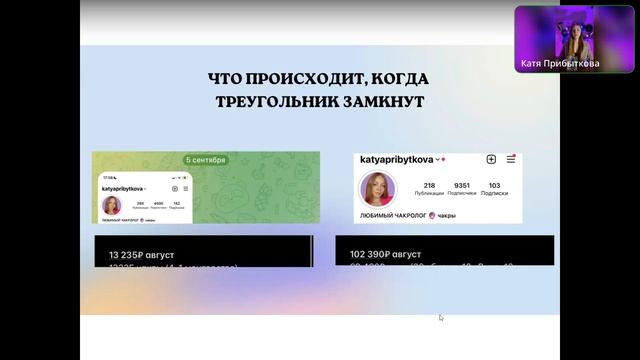Click the 102 390₽ август text
640x360 pixels.
pyautogui.click(x=385, y=254)
